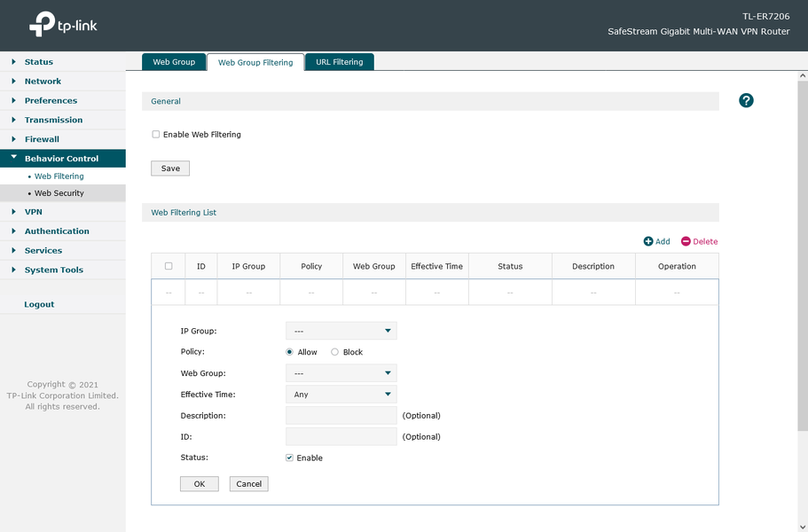Uncheck the Status Enable checkbox
Viewport: 808px width, 532px height.
290,458
